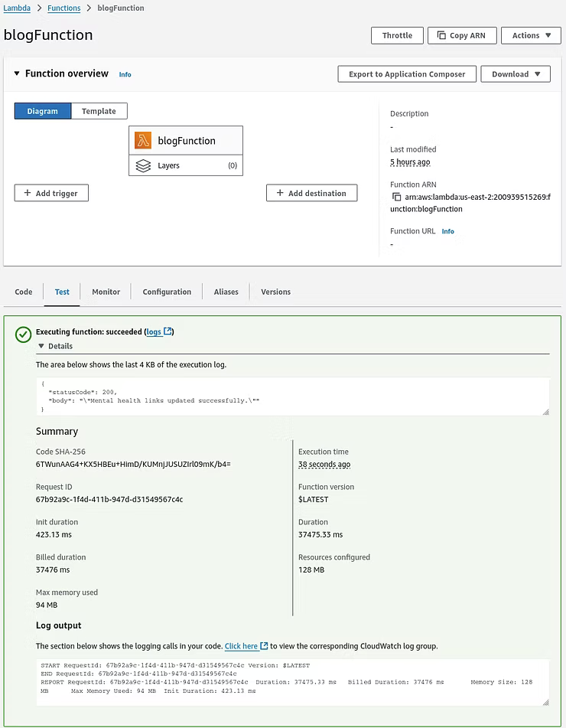Click the copy icon in the Copy ARN button
The height and width of the screenshot is (728, 566).
(441, 35)
